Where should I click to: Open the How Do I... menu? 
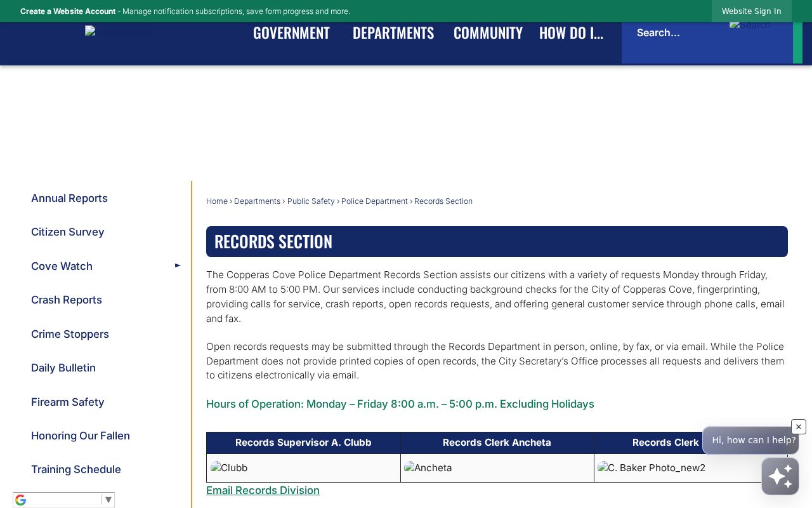click(571, 33)
